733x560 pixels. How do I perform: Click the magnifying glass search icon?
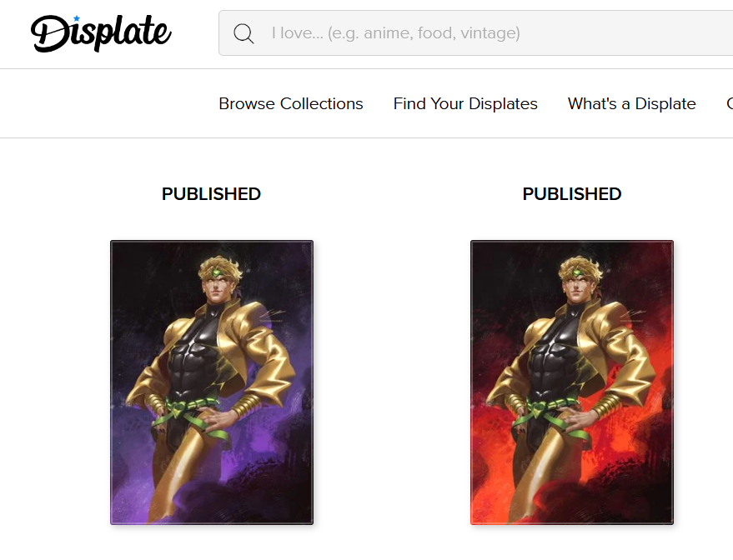click(243, 33)
